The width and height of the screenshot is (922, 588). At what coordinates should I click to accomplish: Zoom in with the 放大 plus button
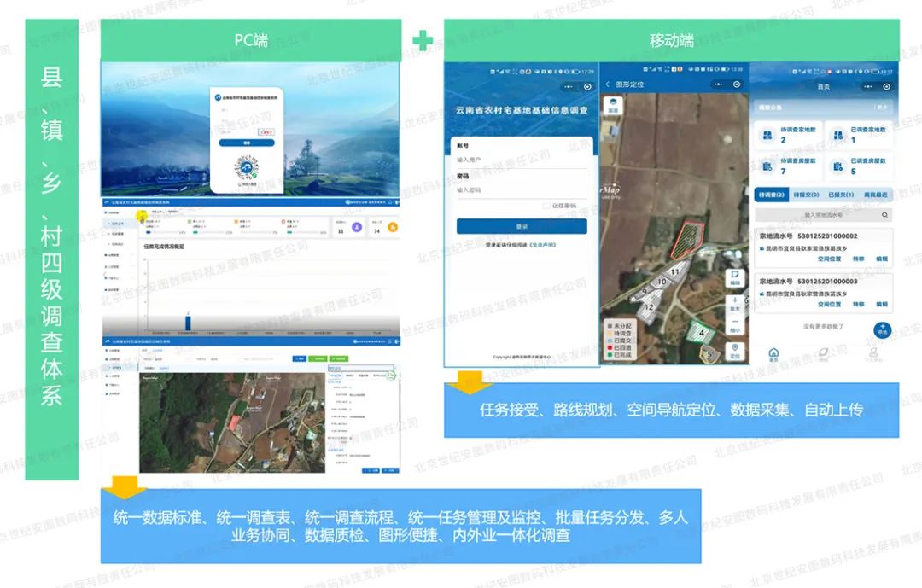734,304
